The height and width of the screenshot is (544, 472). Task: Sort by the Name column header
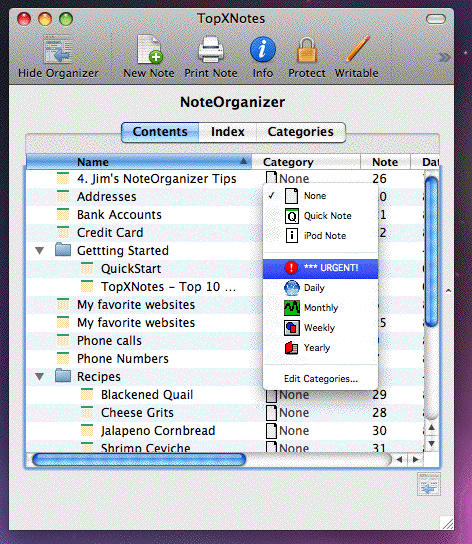click(139, 162)
